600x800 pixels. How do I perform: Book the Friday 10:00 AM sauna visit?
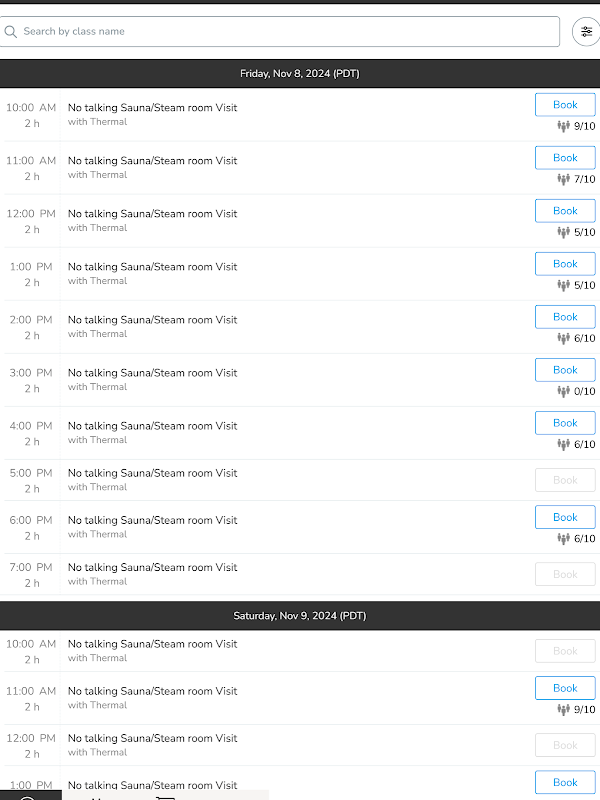tap(565, 105)
